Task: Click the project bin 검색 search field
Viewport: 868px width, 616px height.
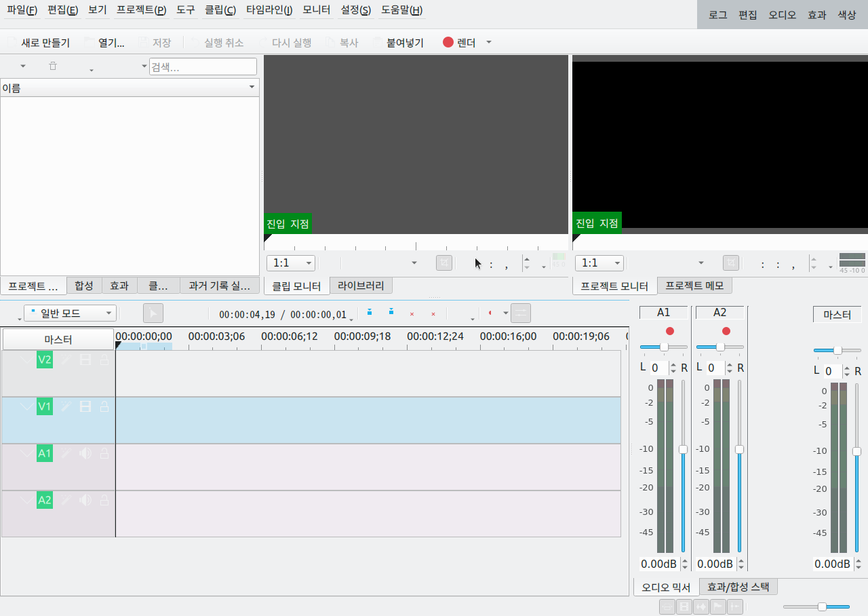Action: 203,66
